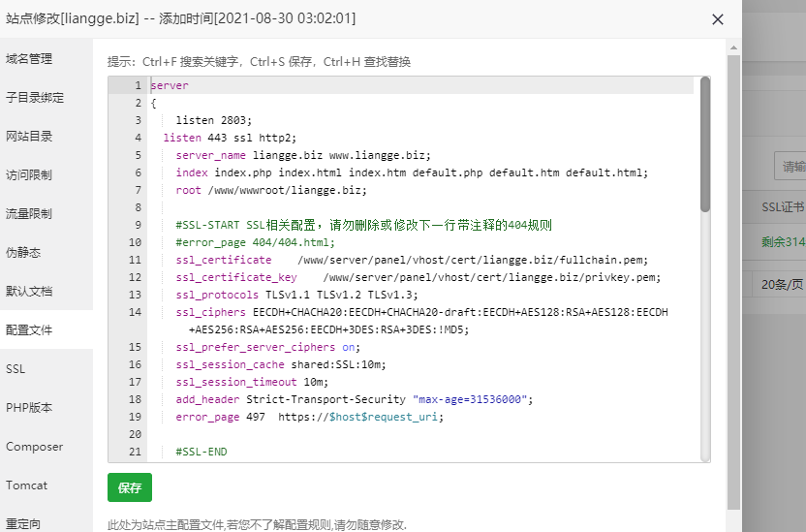Image resolution: width=806 pixels, height=532 pixels.
Task: Open the 访问限制 settings
Action: [29, 175]
